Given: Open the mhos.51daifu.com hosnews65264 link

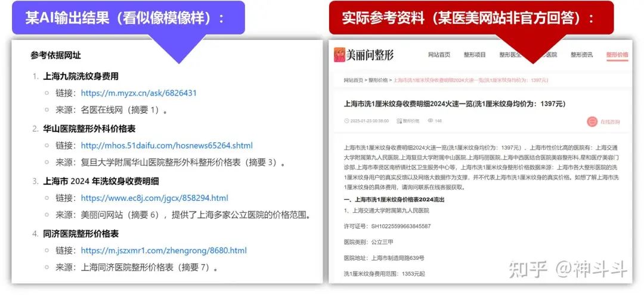Looking at the screenshot, I should 167,145.
